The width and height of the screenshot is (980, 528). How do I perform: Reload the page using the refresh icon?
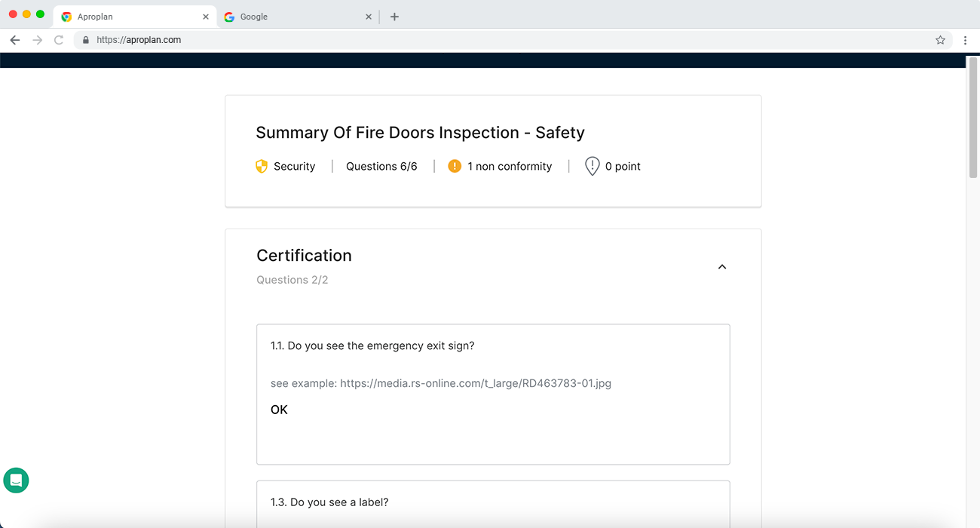[59, 40]
